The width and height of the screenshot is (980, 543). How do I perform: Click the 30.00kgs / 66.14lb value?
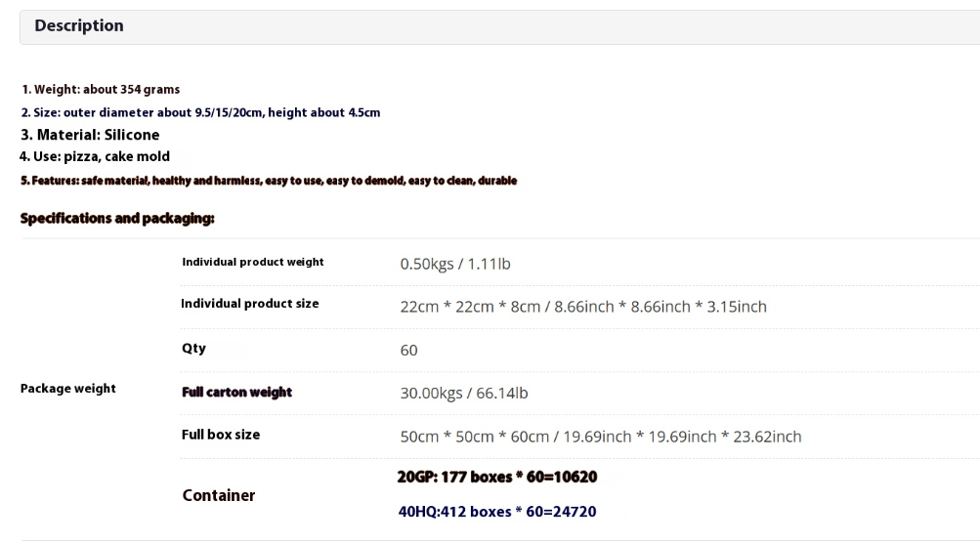coord(464,393)
